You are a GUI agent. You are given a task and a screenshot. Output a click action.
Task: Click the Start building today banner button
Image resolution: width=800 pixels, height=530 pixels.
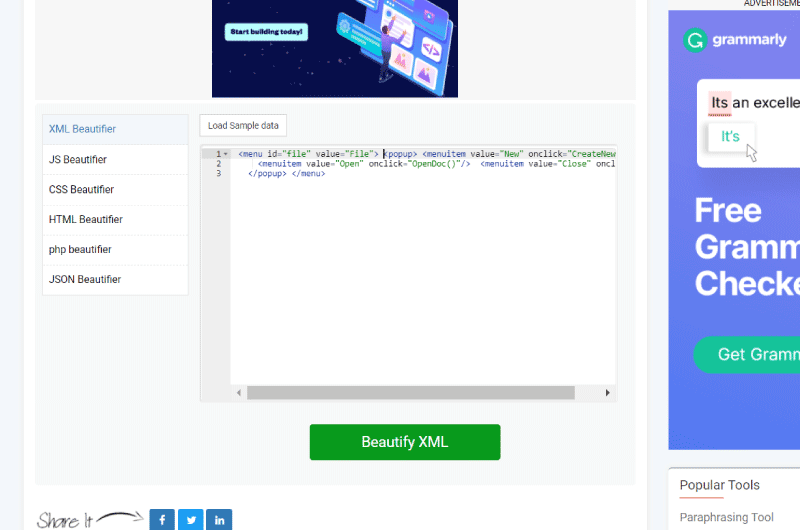[x=266, y=32]
